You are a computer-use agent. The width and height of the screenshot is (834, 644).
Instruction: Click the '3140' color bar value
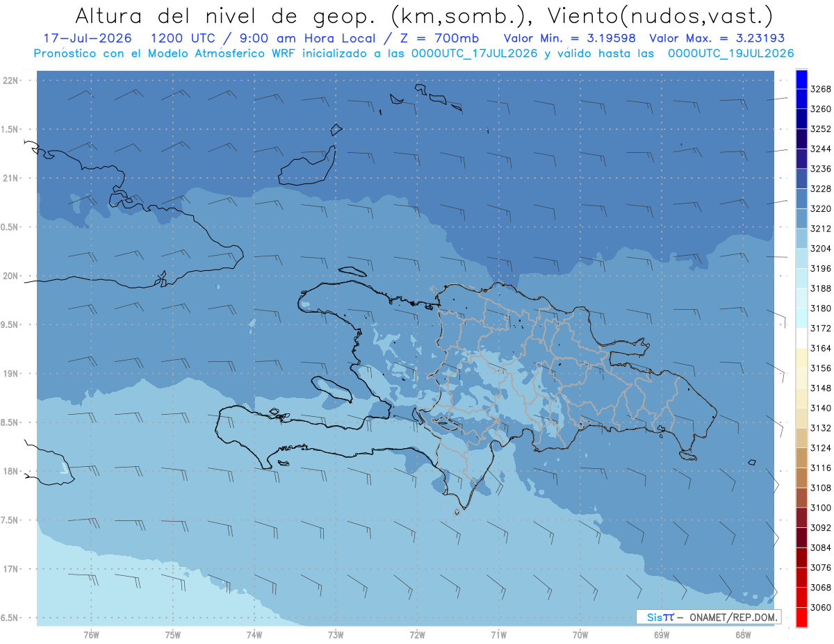coord(821,408)
